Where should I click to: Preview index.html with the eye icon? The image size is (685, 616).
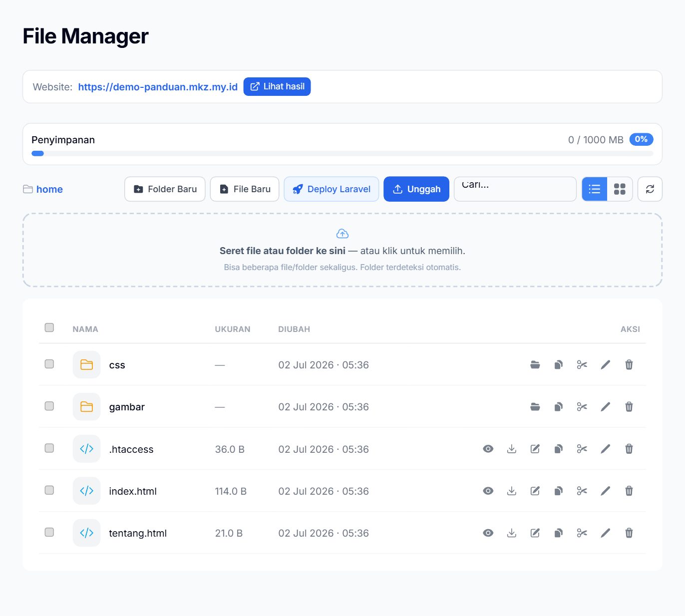[x=488, y=491]
